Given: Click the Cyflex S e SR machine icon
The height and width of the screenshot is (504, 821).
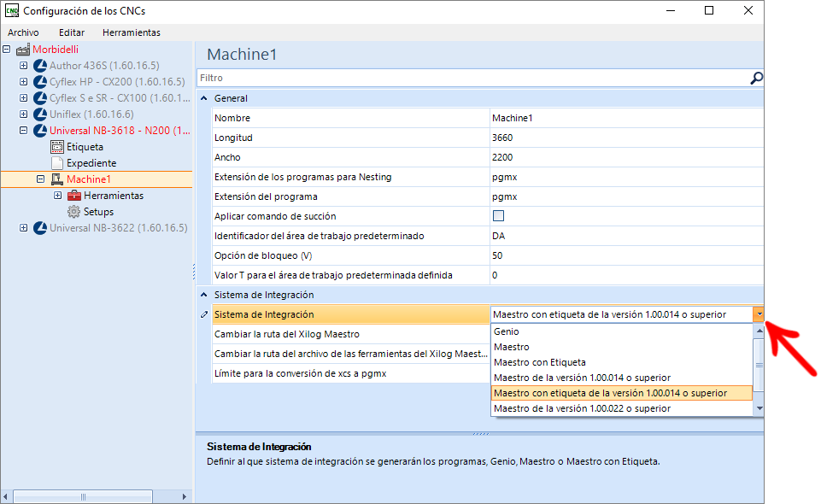Looking at the screenshot, I should click(40, 98).
